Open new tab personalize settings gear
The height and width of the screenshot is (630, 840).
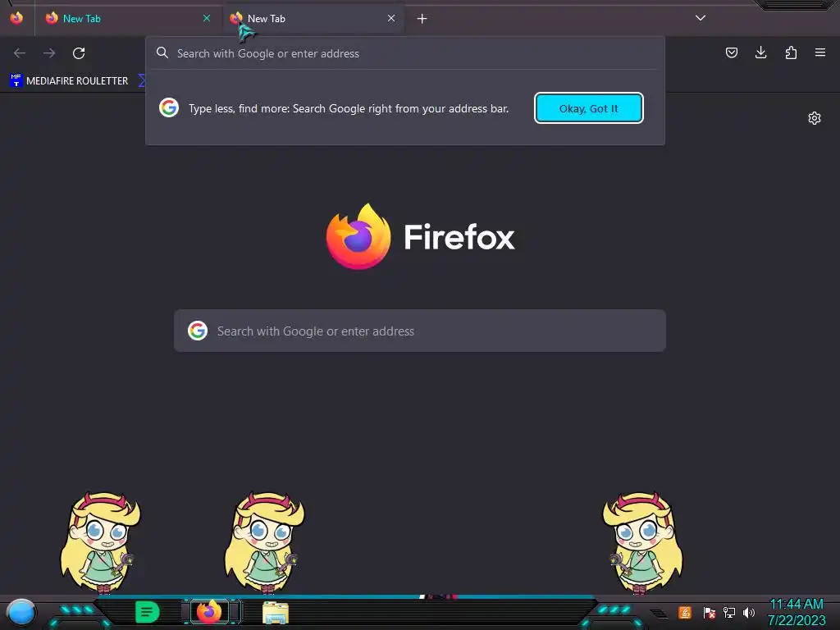815,118
